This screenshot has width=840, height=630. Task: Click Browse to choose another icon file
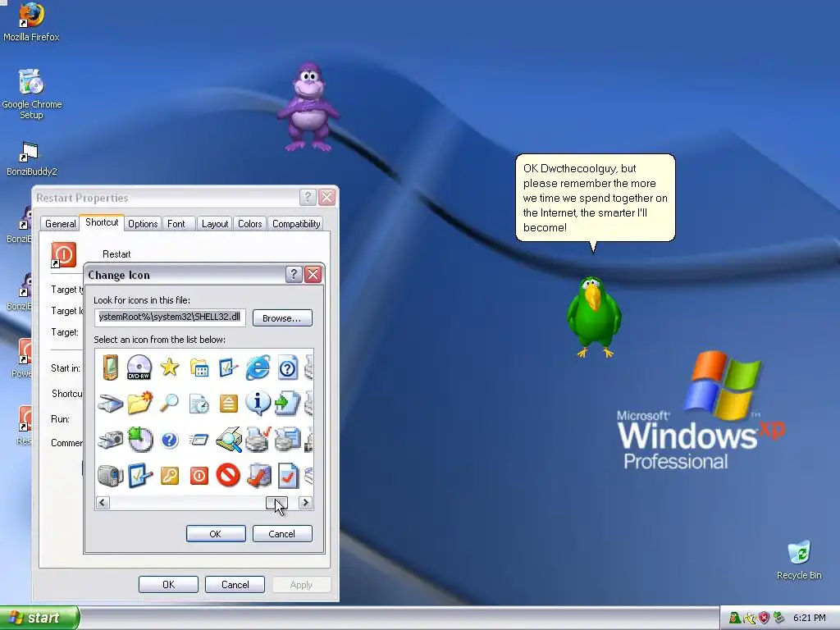pos(282,318)
